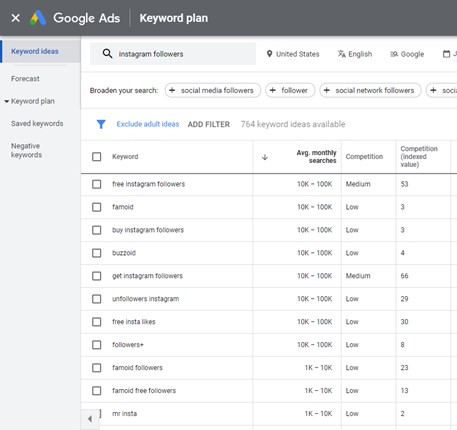Click Medium competition for 'get instagram followers'

tap(358, 276)
